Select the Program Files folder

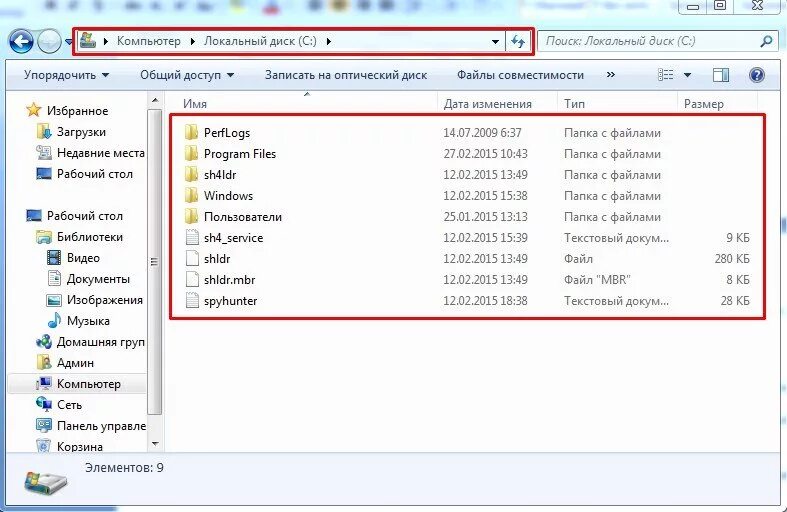pyautogui.click(x=239, y=154)
